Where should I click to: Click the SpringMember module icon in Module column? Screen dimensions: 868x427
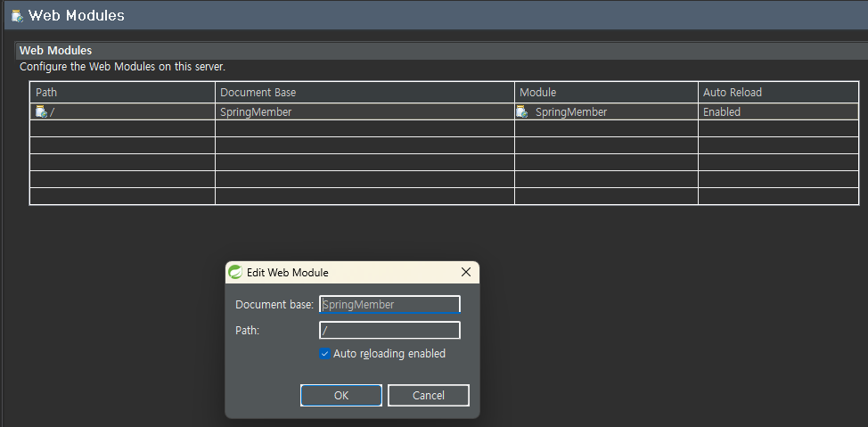522,111
